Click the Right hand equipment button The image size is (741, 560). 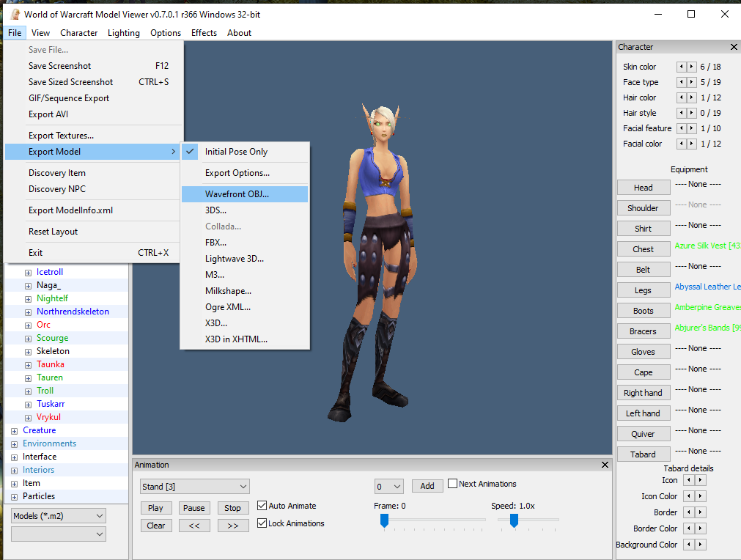click(x=644, y=393)
